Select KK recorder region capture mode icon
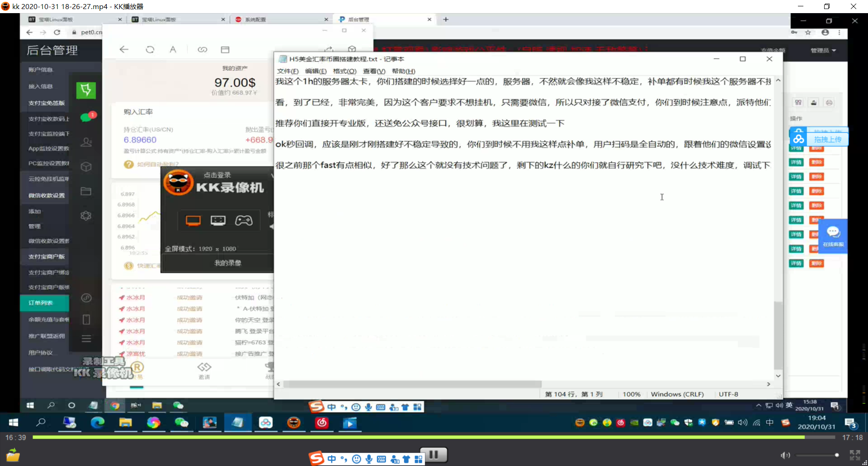 click(x=218, y=220)
